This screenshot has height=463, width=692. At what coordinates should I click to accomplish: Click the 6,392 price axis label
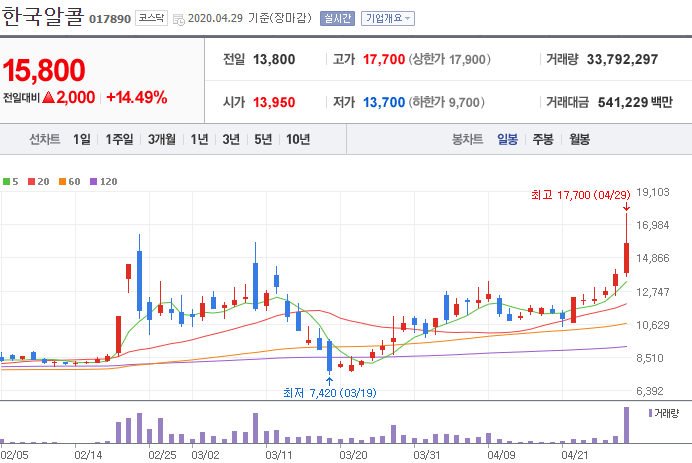[650, 391]
